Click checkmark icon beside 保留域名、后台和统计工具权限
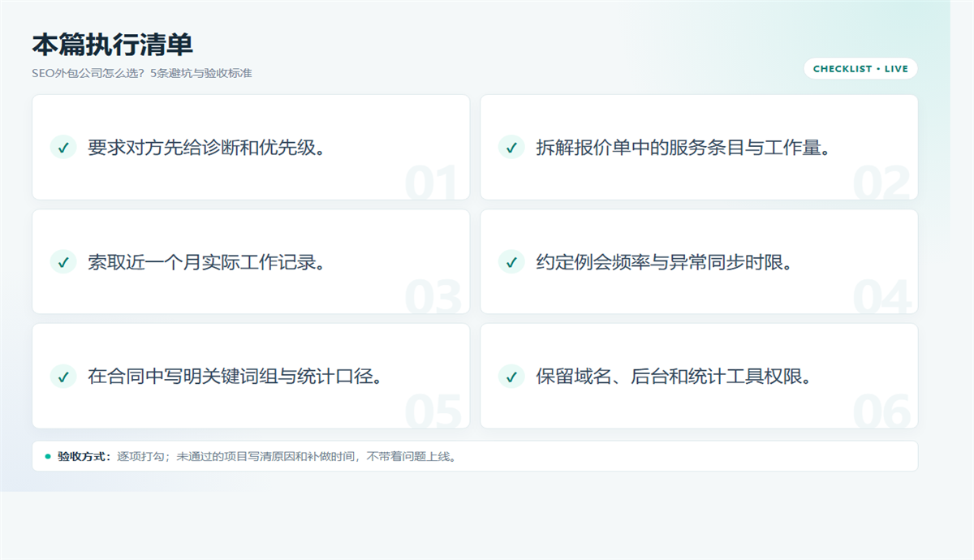The height and width of the screenshot is (560, 974). coord(511,376)
